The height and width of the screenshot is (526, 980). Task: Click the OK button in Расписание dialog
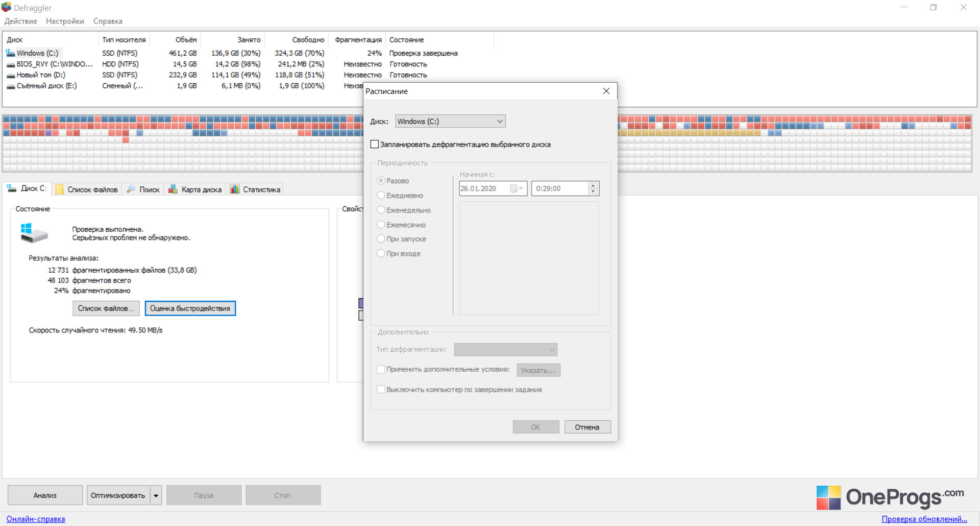[536, 427]
